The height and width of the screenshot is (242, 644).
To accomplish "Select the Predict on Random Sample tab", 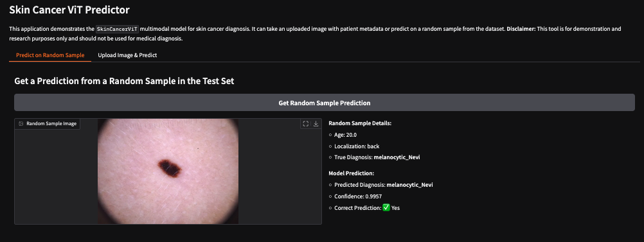I will [x=50, y=55].
